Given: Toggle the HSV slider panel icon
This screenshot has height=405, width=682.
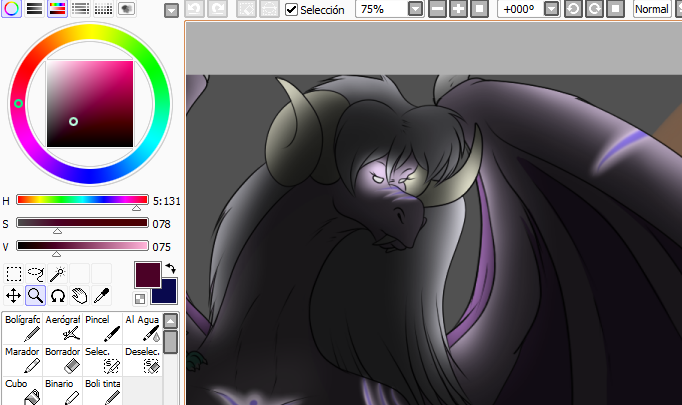Looking at the screenshot, I should [57, 8].
